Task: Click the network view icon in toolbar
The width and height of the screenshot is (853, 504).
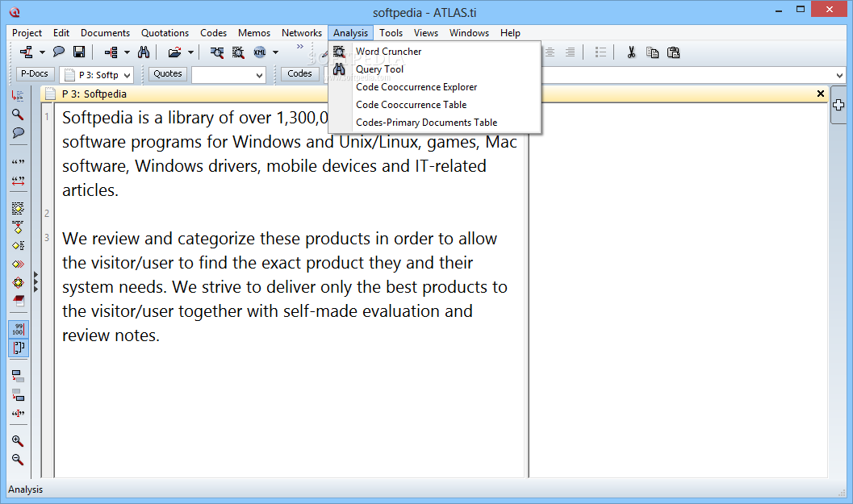Action: tap(27, 52)
